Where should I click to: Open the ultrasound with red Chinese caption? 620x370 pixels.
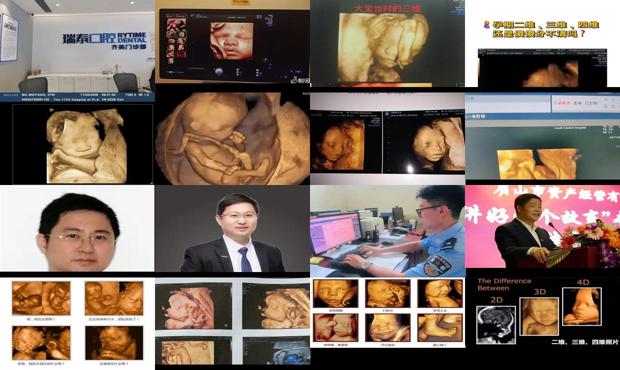click(388, 43)
